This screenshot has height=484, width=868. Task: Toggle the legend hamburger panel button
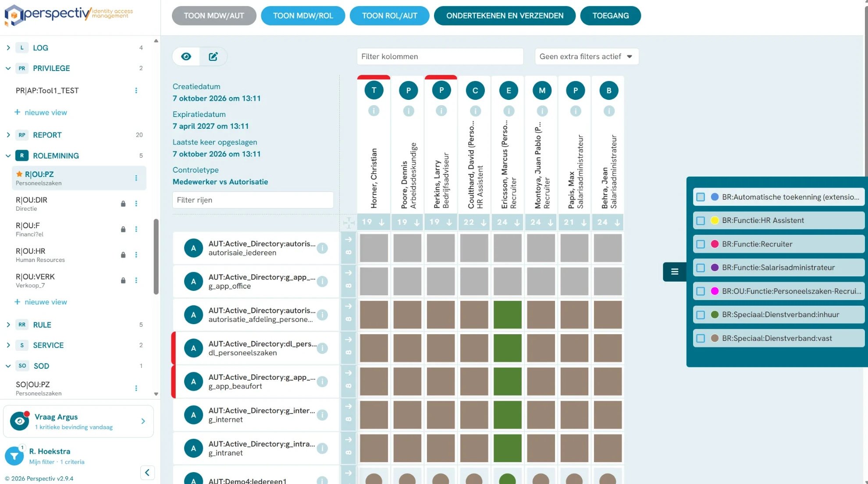[x=675, y=272]
